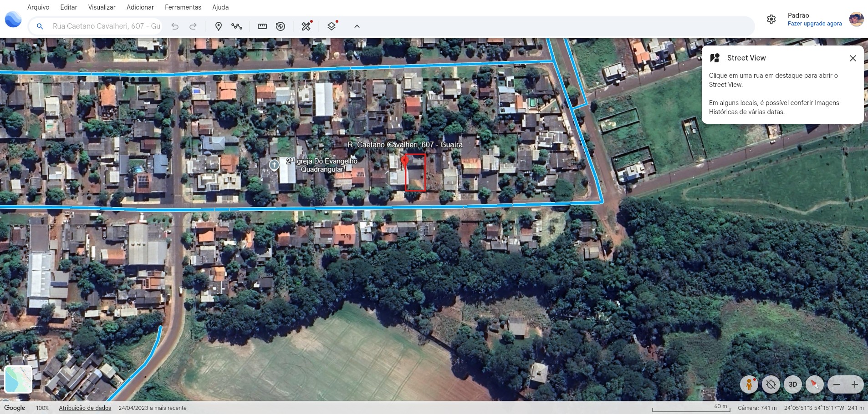
Task: Zoom in with the plus button
Action: (x=855, y=384)
